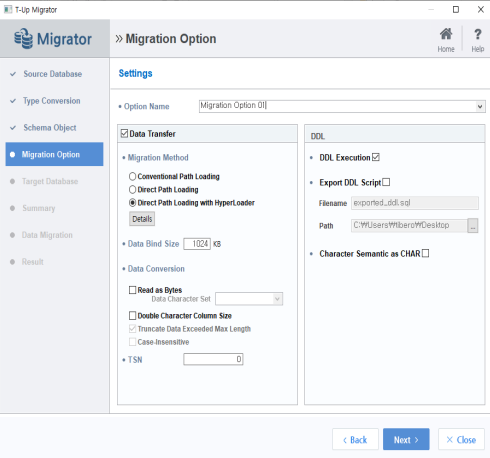Select Direct Path Loading with HyperLoader
Viewport: 490px width, 458px height.
132,203
